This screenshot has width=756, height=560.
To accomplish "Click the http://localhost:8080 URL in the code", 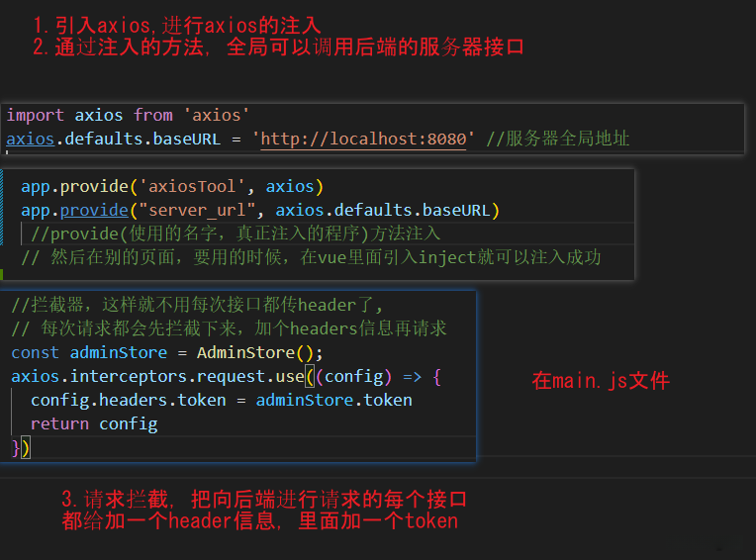I will 363,139.
